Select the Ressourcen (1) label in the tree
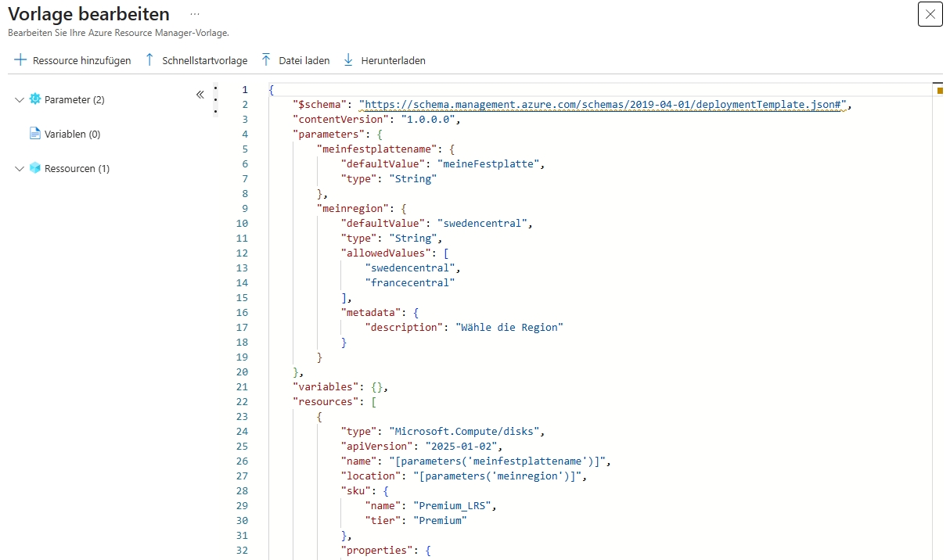Viewport: 950px width, 560px height. coord(77,168)
